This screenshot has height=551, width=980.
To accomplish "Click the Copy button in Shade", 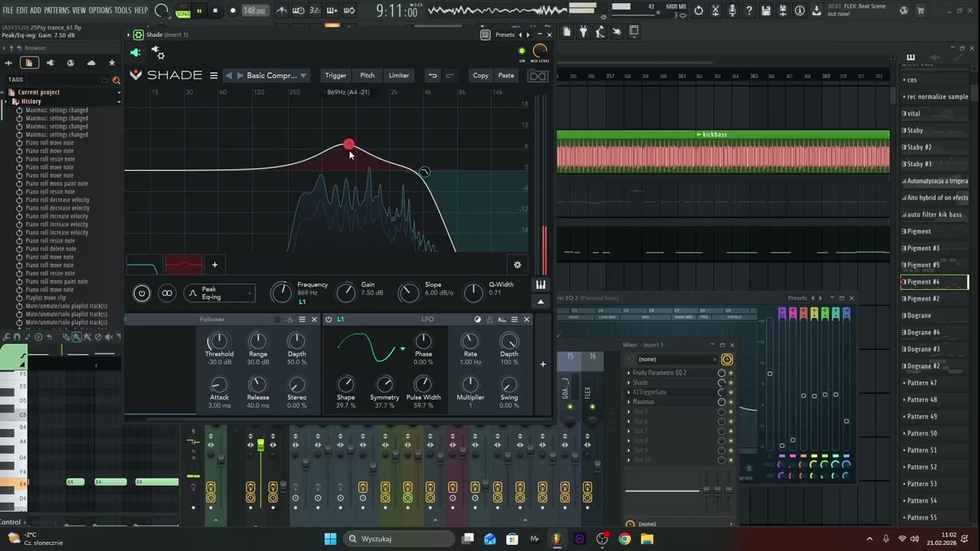I will (x=481, y=75).
